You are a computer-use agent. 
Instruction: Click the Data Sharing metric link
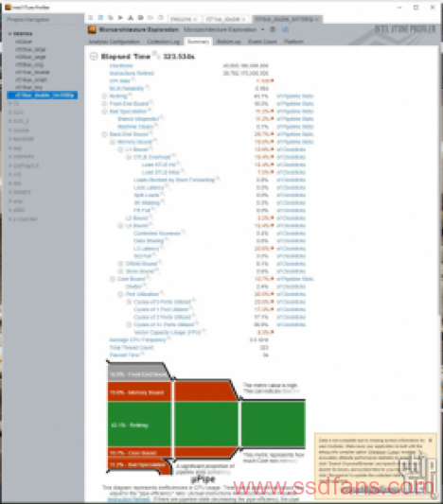point(149,241)
